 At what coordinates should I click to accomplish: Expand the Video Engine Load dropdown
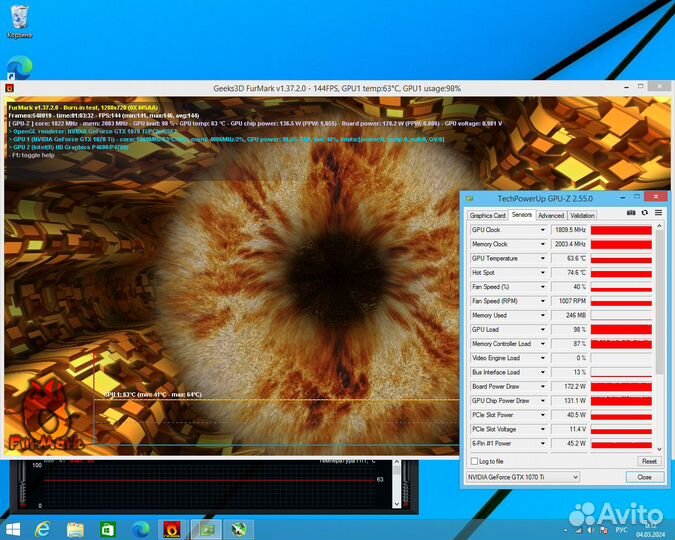[542, 358]
